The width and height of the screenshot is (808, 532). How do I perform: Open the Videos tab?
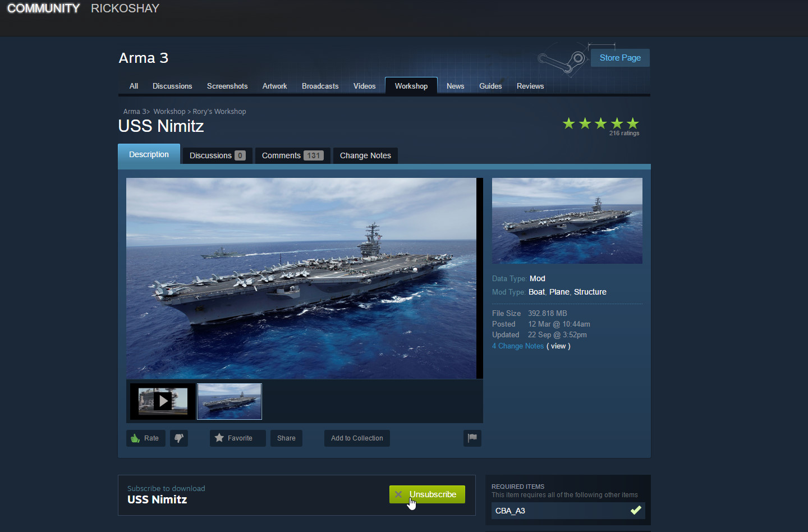tap(365, 86)
